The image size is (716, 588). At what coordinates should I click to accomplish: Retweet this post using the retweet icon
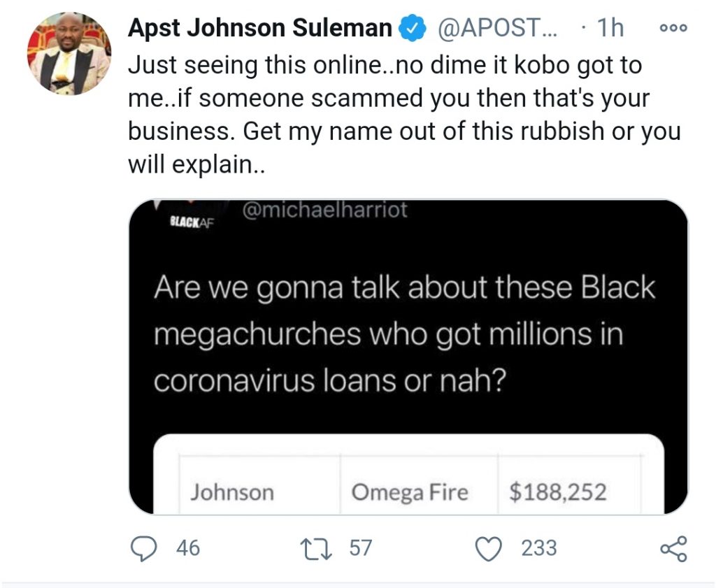pyautogui.click(x=322, y=548)
